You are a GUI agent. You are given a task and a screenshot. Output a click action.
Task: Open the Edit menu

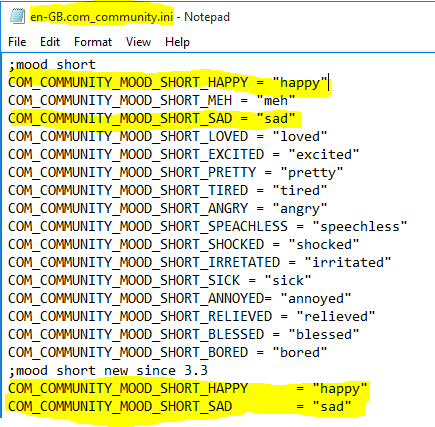50,42
